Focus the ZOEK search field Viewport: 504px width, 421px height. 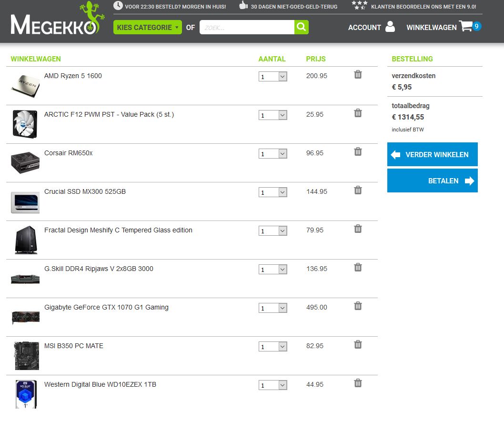247,27
